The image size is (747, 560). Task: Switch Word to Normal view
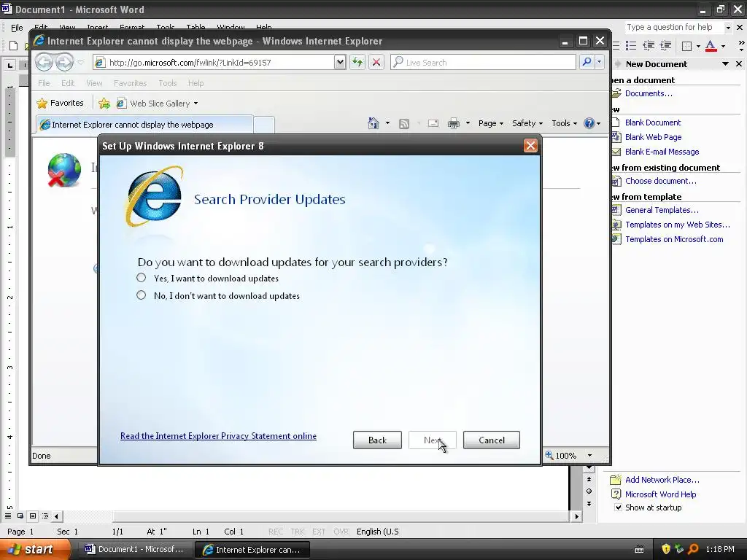8,516
